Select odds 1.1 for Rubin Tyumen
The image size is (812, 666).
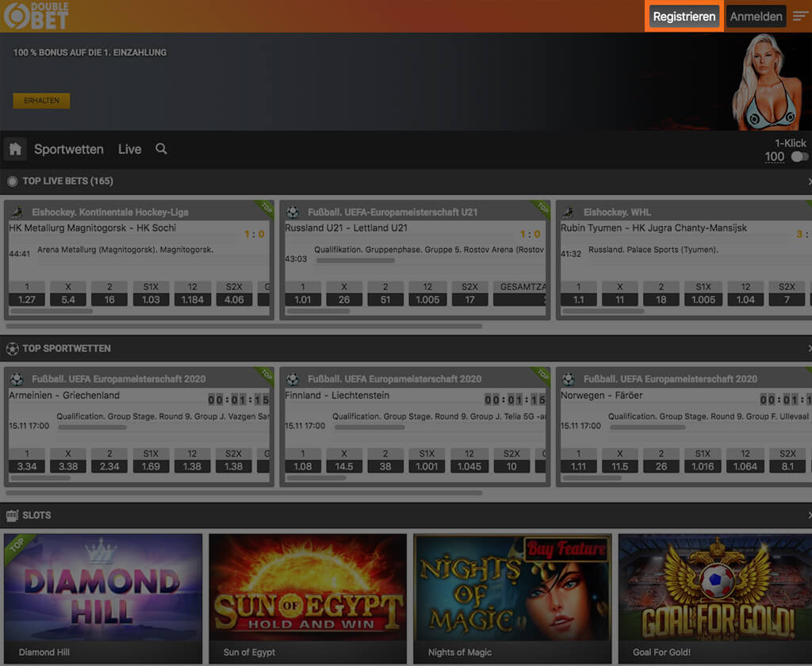[x=578, y=300]
